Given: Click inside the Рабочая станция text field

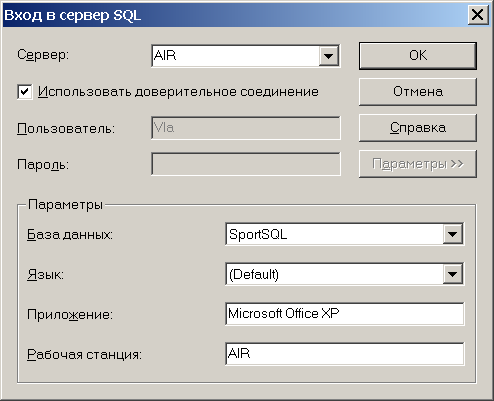Looking at the screenshot, I should 345,354.
